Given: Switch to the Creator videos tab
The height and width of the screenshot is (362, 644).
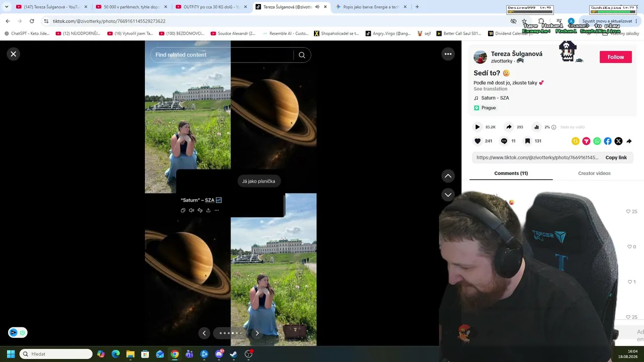Looking at the screenshot, I should (594, 173).
